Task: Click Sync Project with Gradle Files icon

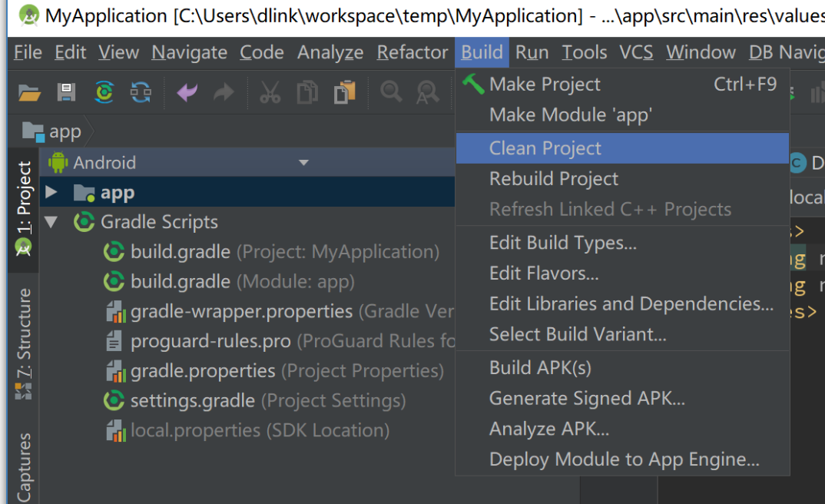Action: click(104, 93)
